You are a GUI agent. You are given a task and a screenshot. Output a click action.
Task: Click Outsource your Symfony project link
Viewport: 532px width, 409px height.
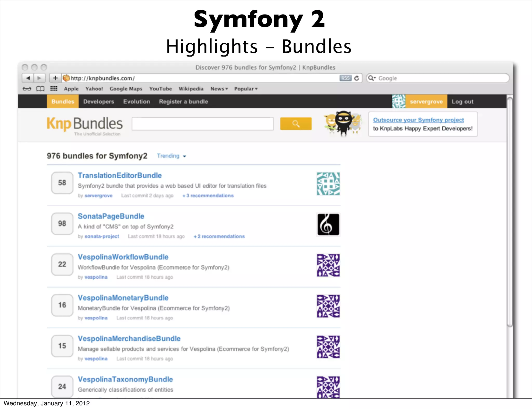pyautogui.click(x=418, y=120)
